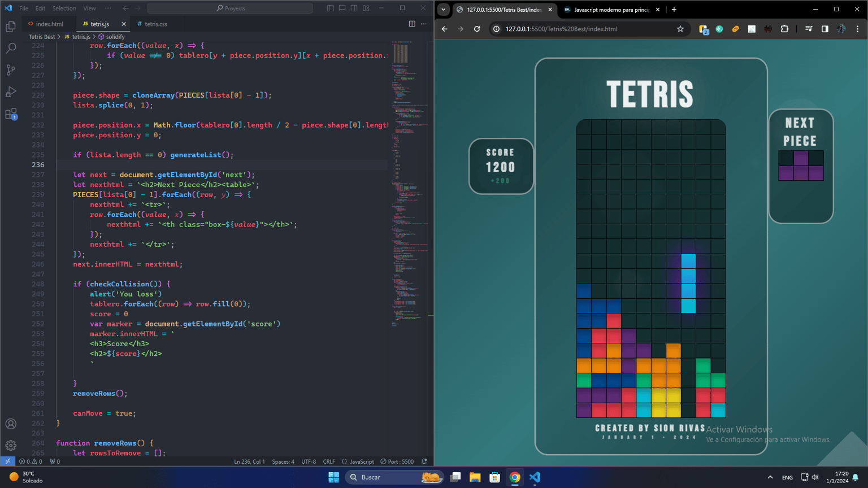The height and width of the screenshot is (488, 868).
Task: Switch to the index.html editor tab
Action: click(x=49, y=24)
